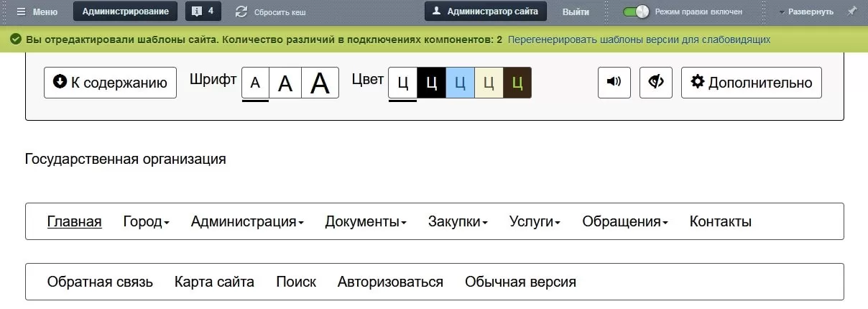Switch to Обычная версия
The width and height of the screenshot is (868, 309).
[x=520, y=282]
